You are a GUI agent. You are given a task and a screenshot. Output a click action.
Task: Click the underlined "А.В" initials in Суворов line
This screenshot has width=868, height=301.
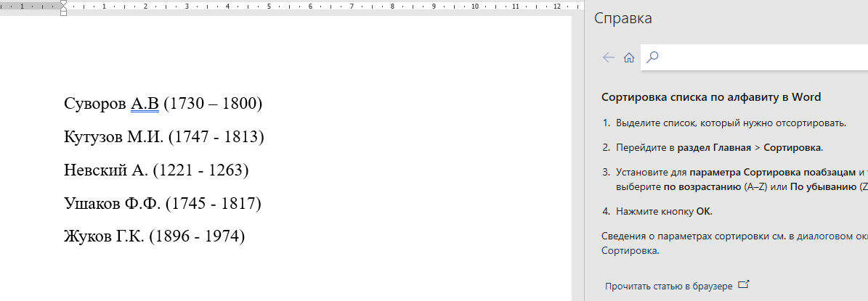pos(145,104)
